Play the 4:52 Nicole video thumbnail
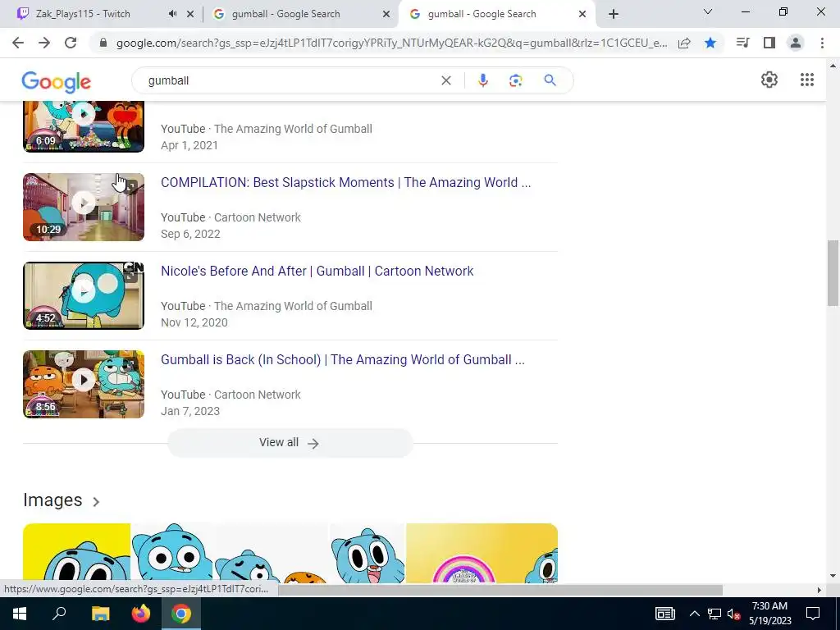This screenshot has height=630, width=840. pos(84,295)
